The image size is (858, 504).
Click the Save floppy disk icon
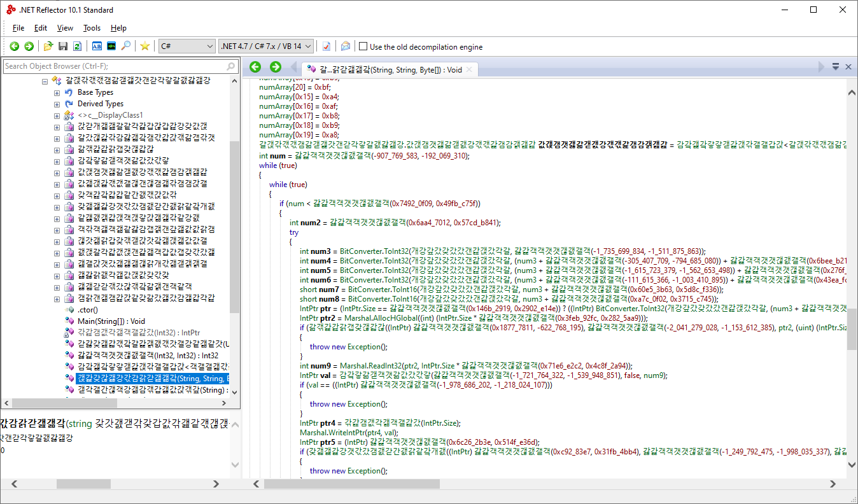pyautogui.click(x=63, y=46)
